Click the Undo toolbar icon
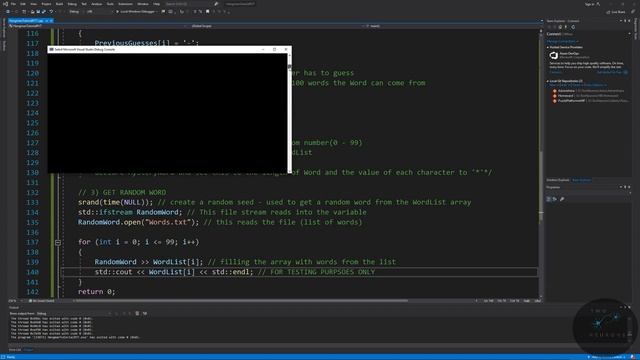640x360 pixels. [51, 11]
